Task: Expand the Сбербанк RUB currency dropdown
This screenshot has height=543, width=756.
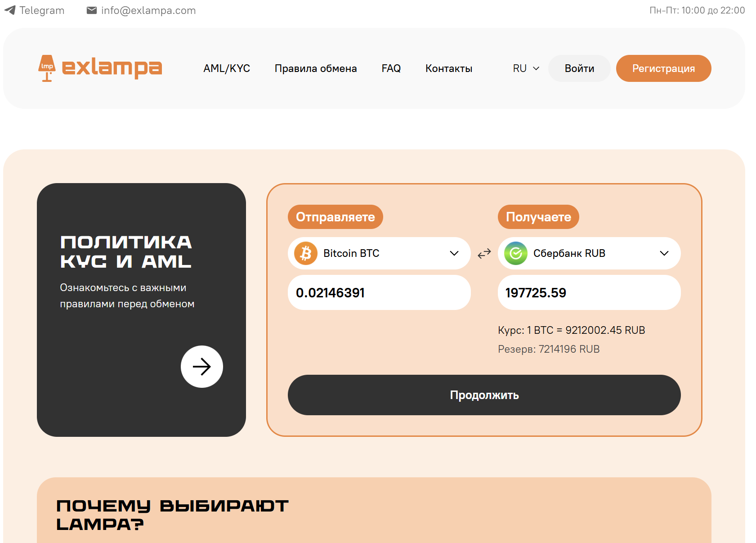Action: point(664,253)
